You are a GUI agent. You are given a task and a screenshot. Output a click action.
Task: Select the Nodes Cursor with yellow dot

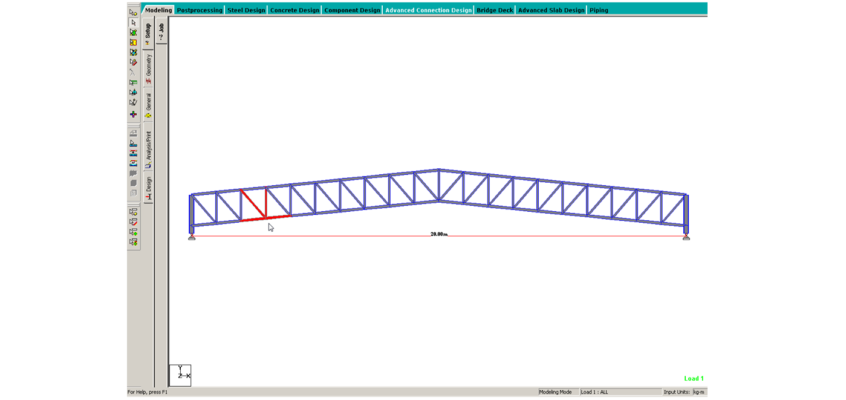[x=133, y=12]
